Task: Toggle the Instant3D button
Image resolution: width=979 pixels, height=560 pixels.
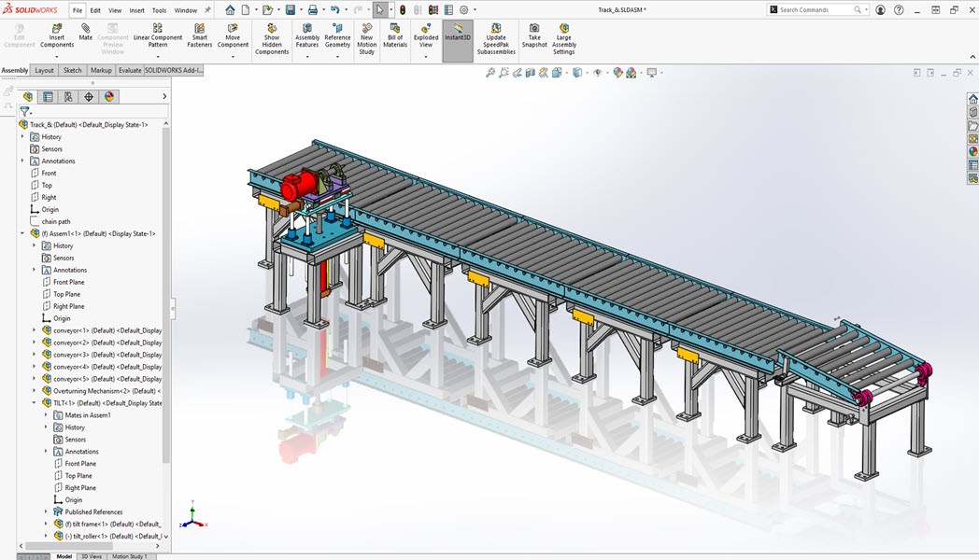Action: (458, 40)
